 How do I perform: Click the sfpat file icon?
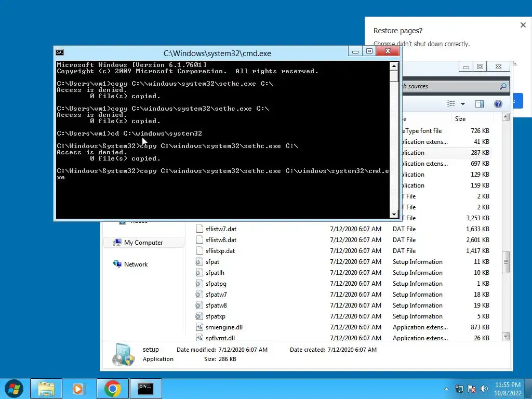point(199,262)
